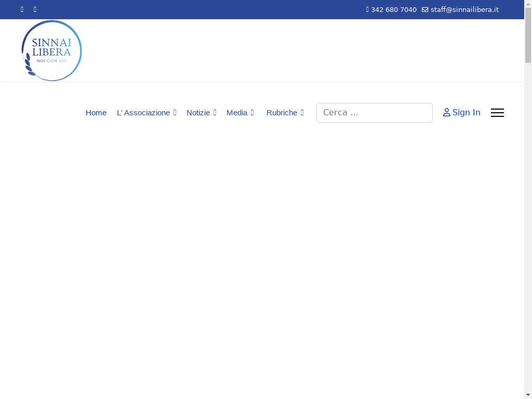Open the hamburger menu icon
The image size is (532, 399).
[497, 113]
